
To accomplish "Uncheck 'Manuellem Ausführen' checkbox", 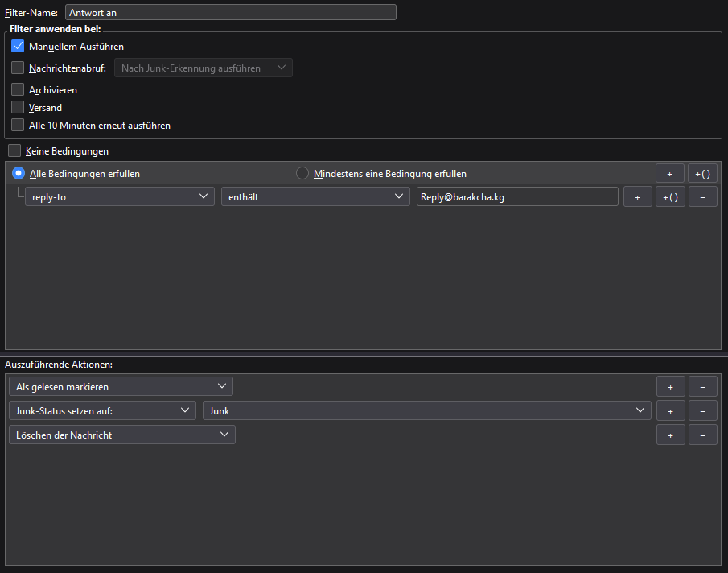I will [x=19, y=47].
